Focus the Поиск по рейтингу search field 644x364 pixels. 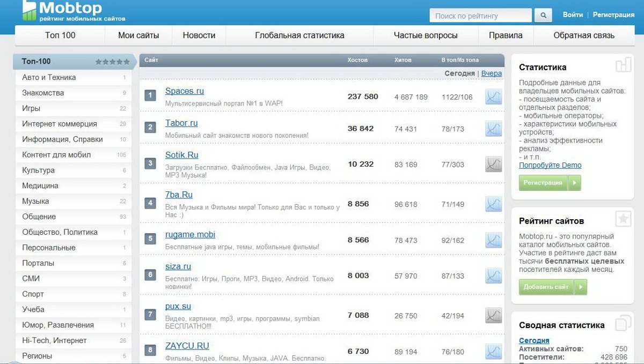480,16
